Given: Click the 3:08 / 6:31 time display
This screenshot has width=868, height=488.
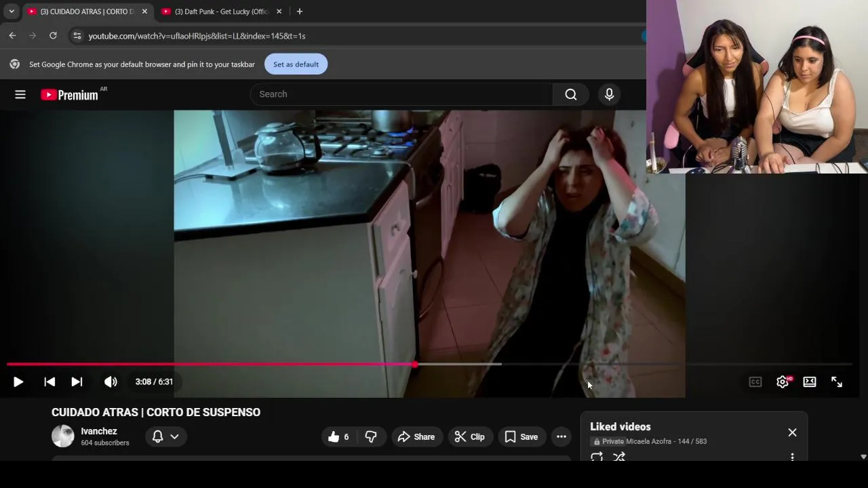Looking at the screenshot, I should [154, 382].
